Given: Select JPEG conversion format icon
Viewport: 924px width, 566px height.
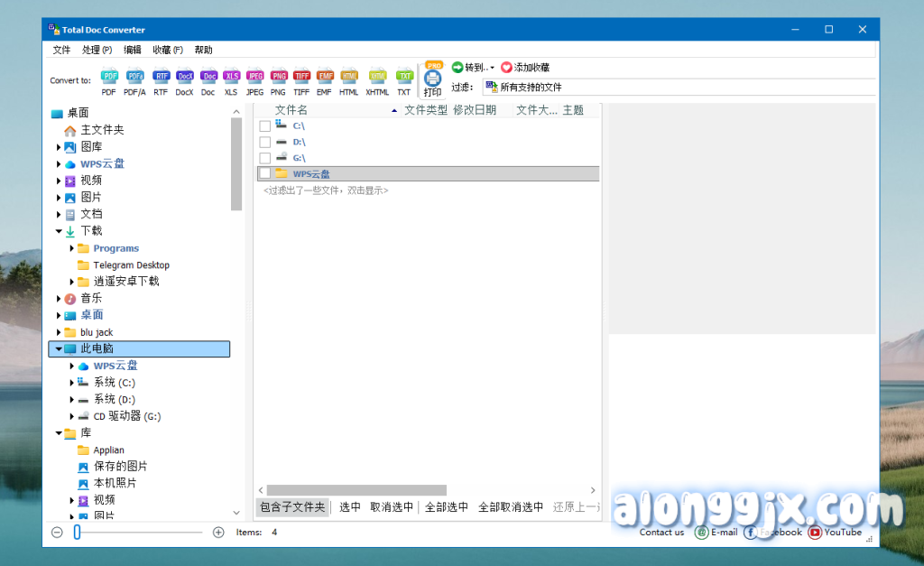Looking at the screenshot, I should pyautogui.click(x=255, y=79).
